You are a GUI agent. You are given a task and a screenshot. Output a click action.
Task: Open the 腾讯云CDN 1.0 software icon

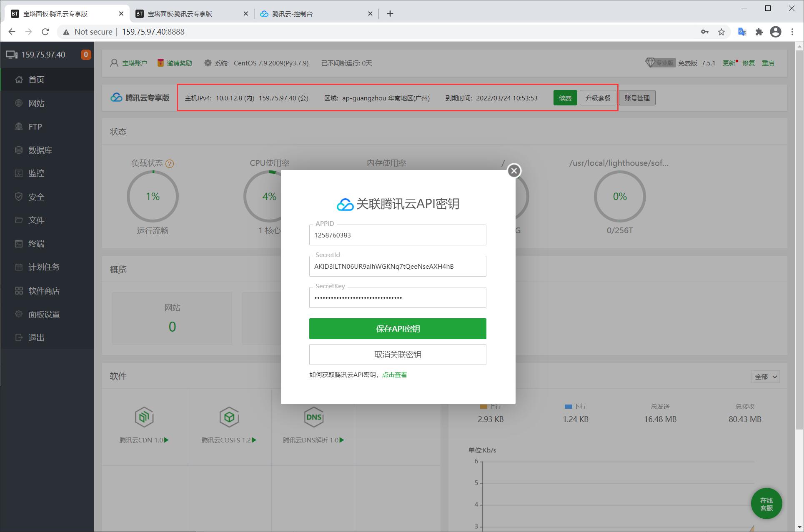click(x=144, y=417)
